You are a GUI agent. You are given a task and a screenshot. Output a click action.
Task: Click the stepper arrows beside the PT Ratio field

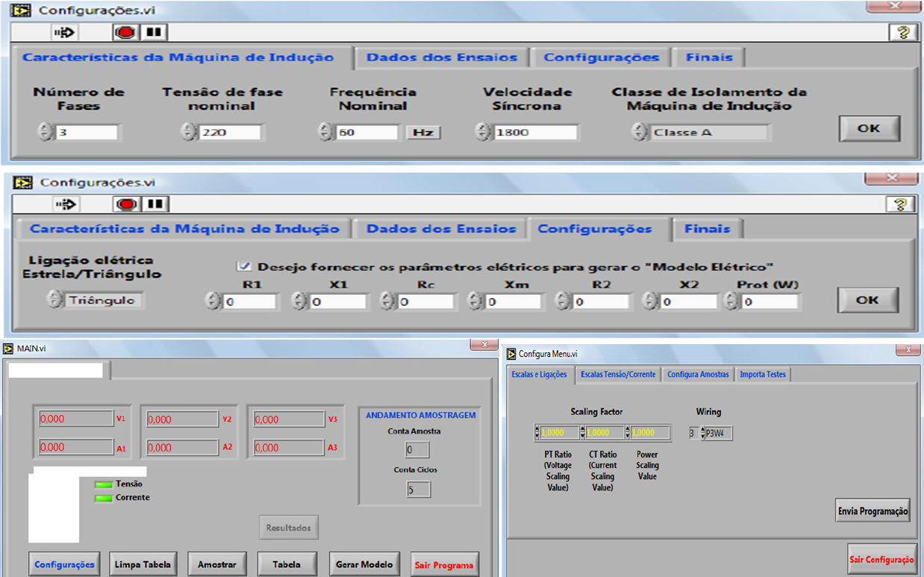pyautogui.click(x=537, y=432)
